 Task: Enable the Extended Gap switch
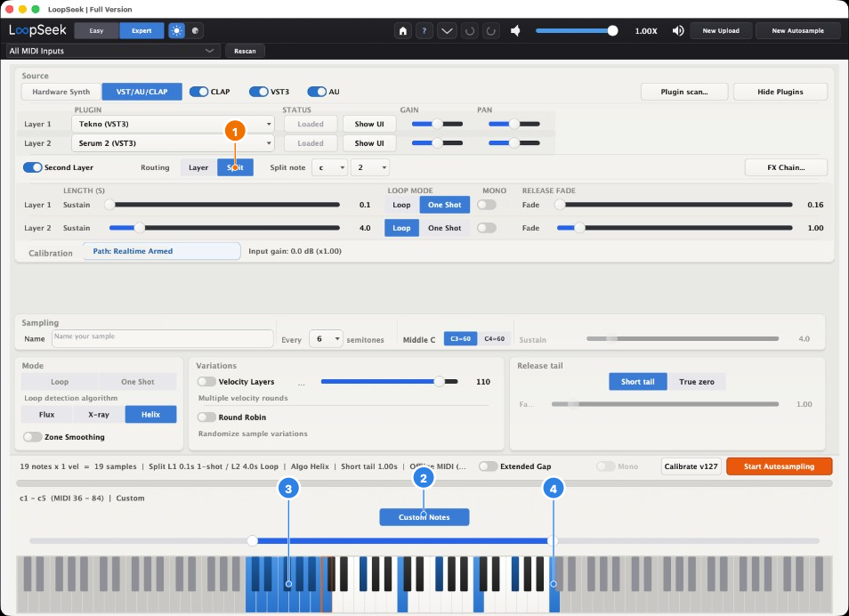click(488, 466)
